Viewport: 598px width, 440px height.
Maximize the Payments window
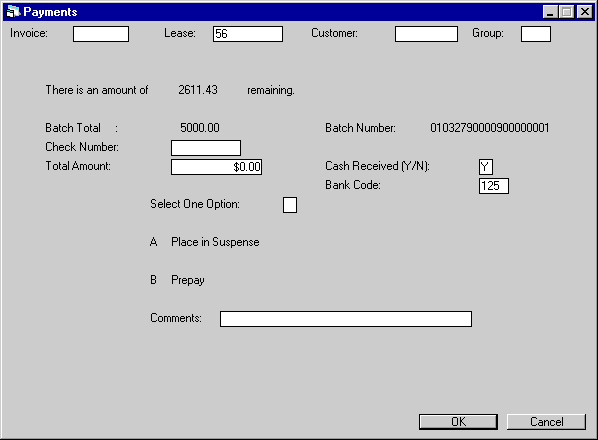click(x=567, y=12)
